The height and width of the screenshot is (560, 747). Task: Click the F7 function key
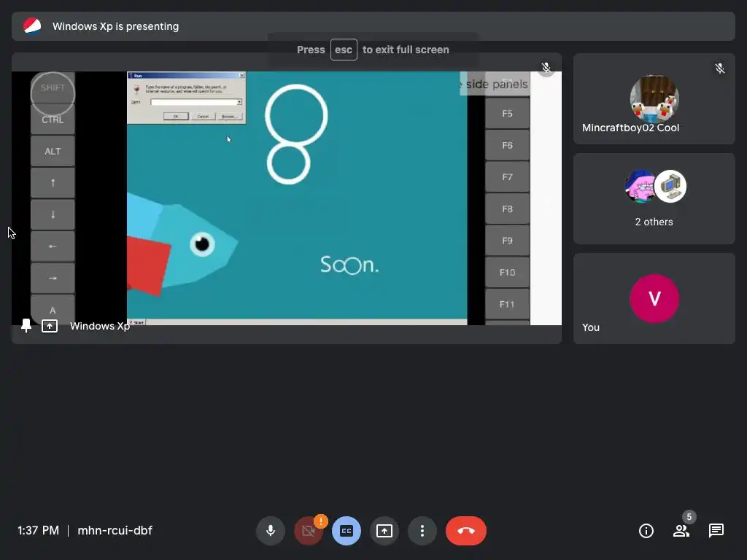click(x=508, y=177)
